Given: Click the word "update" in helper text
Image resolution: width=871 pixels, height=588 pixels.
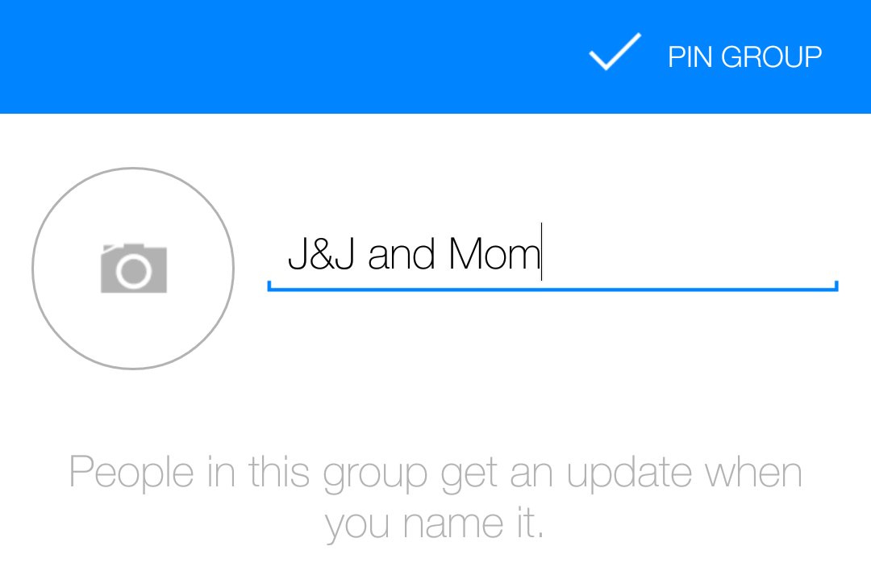Looking at the screenshot, I should [629, 473].
